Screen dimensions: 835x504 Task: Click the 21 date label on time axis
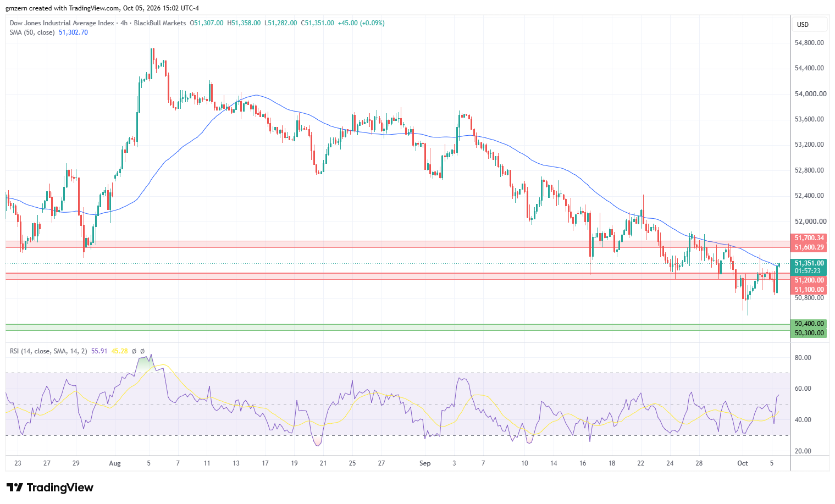[x=323, y=463]
